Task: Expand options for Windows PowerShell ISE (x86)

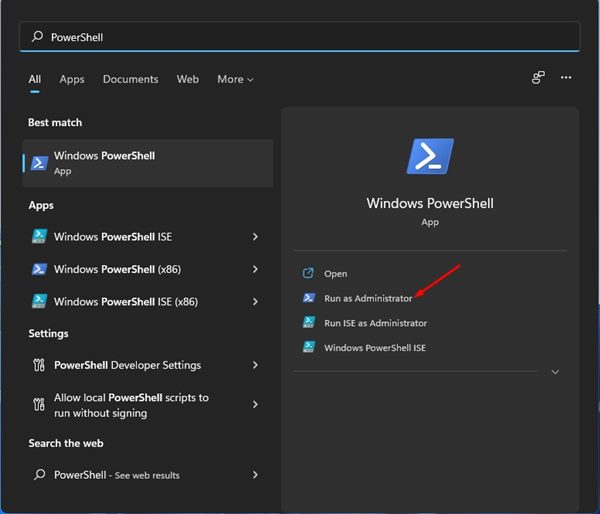Action: click(x=255, y=302)
